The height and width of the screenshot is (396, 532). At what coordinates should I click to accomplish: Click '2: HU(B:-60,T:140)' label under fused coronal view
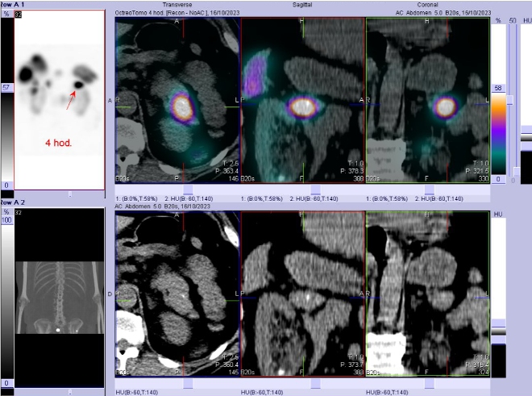(439, 198)
